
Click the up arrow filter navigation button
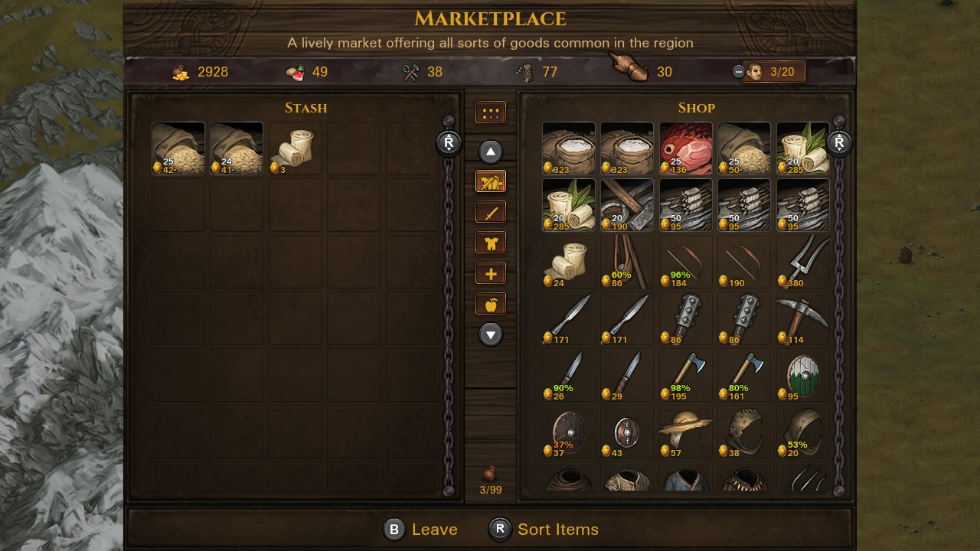pos(491,151)
